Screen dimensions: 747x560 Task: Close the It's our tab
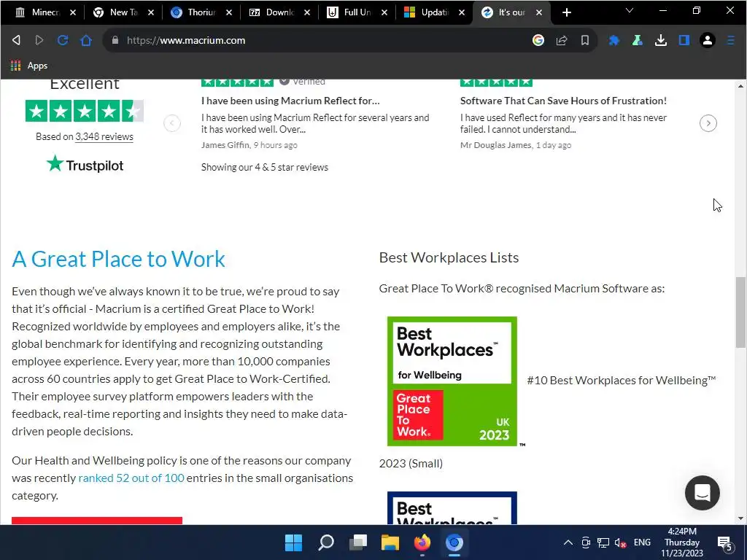539,12
